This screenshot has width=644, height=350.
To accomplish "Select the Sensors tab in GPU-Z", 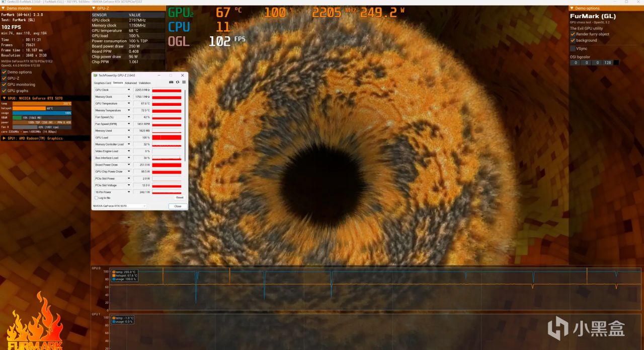I will point(118,83).
